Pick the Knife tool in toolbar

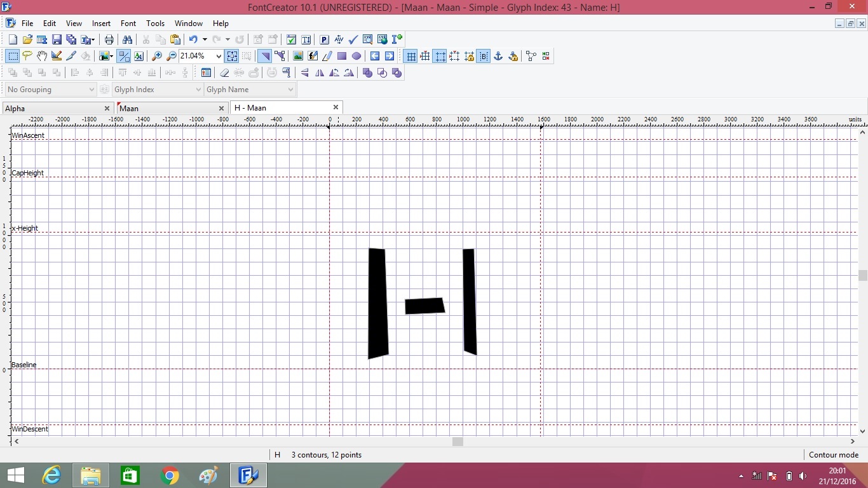pyautogui.click(x=71, y=56)
